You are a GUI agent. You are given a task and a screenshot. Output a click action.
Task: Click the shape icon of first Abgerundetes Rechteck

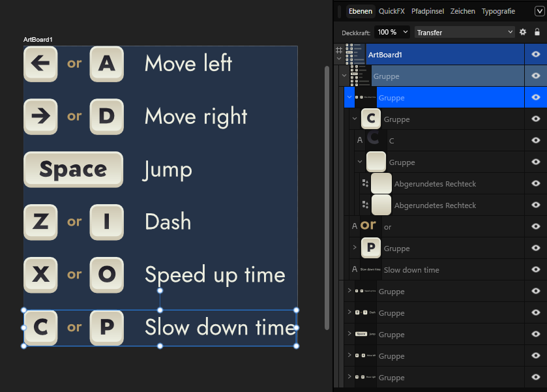365,183
